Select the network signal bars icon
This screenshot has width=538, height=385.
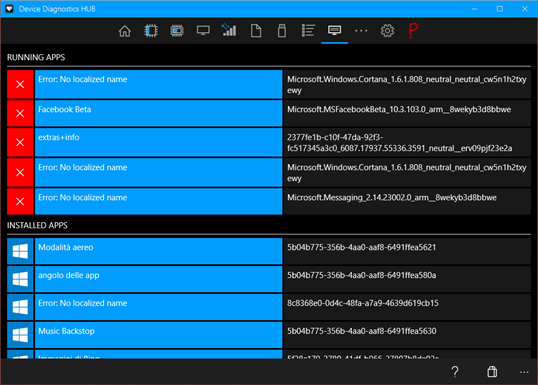[229, 30]
